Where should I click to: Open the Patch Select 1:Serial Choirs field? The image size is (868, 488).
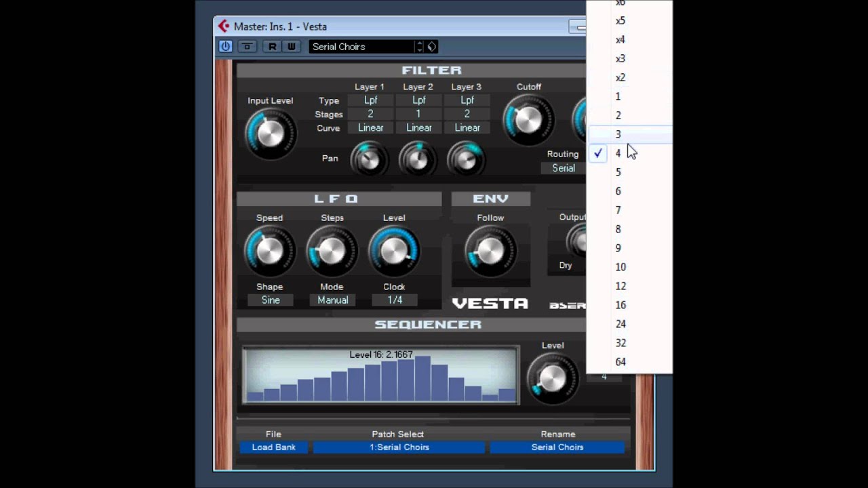point(399,447)
